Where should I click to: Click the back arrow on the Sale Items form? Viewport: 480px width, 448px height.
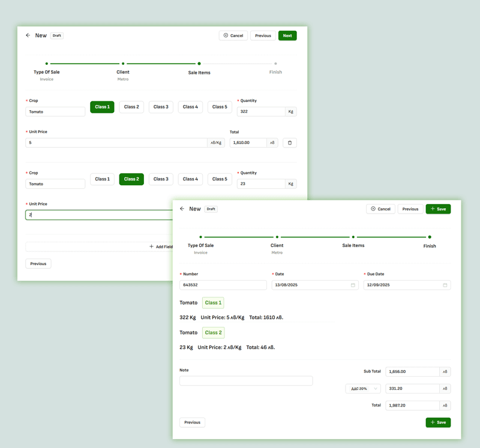coord(28,35)
